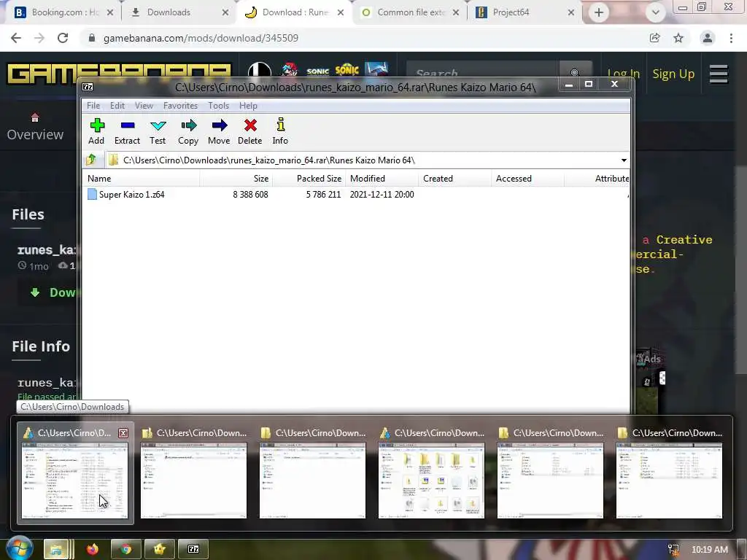Choose the Move tool in 7-Zip
This screenshot has width=747, height=560.
(x=219, y=131)
